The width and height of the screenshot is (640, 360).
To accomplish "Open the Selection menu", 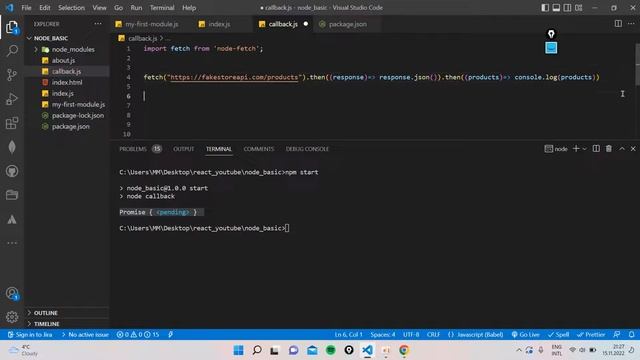I will (x=71, y=7).
